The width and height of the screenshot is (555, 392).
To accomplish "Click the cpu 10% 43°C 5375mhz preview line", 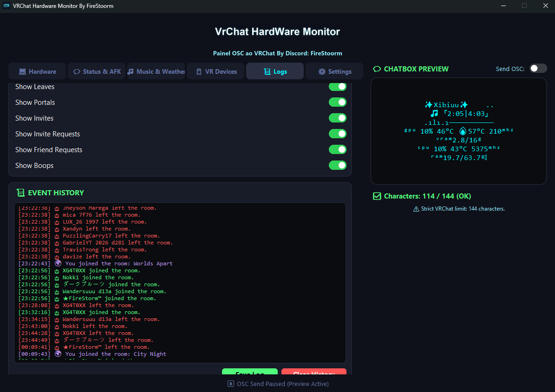I will (x=459, y=149).
